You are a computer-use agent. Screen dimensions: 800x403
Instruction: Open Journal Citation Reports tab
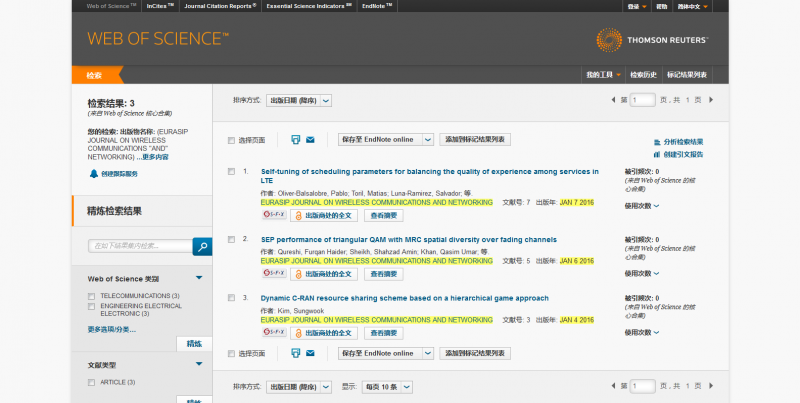tap(220, 6)
